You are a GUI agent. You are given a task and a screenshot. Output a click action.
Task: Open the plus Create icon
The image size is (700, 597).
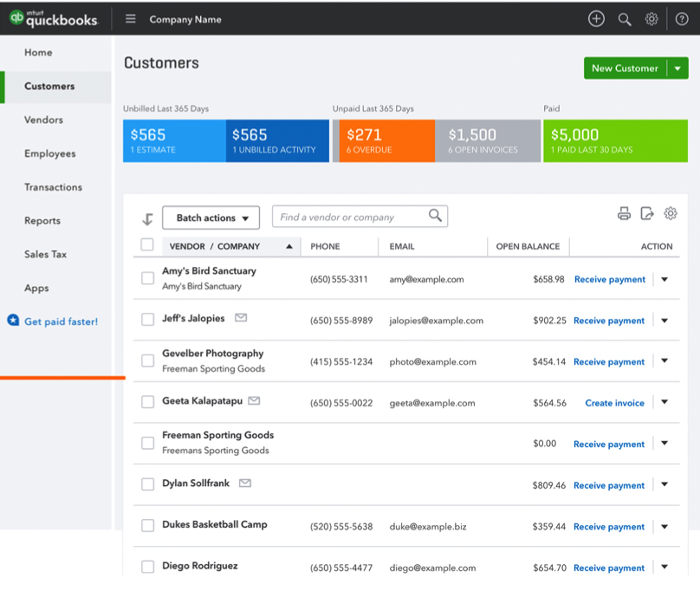coord(596,19)
